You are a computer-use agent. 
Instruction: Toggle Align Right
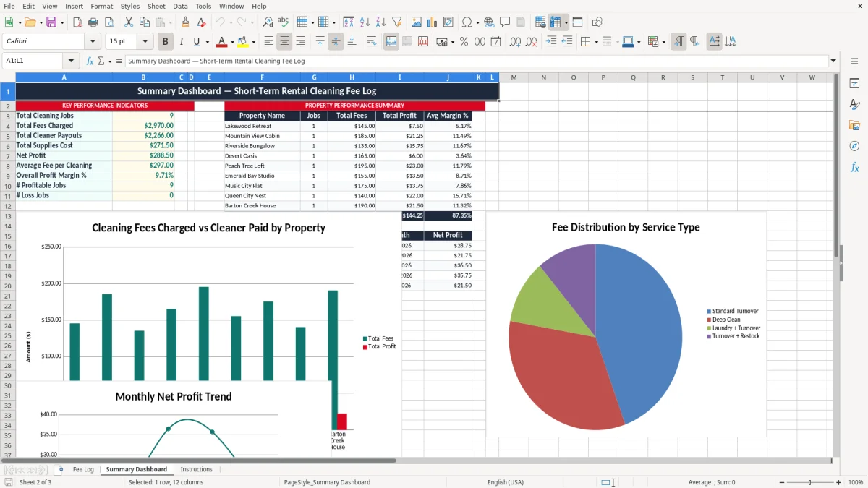[300, 42]
